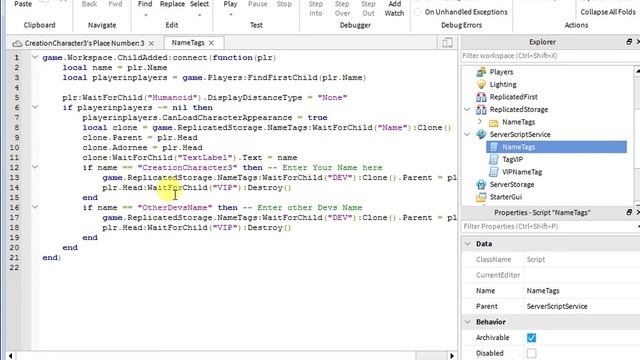Click the Paste button in Clipboard group
Image resolution: width=640 pixels, height=360 pixels.
(x=23, y=4)
